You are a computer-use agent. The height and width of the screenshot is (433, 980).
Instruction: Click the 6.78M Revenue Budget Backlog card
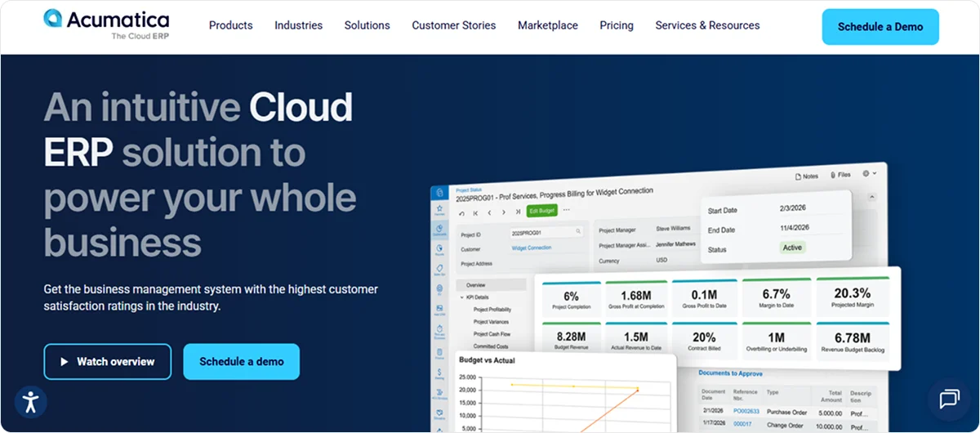852,340
